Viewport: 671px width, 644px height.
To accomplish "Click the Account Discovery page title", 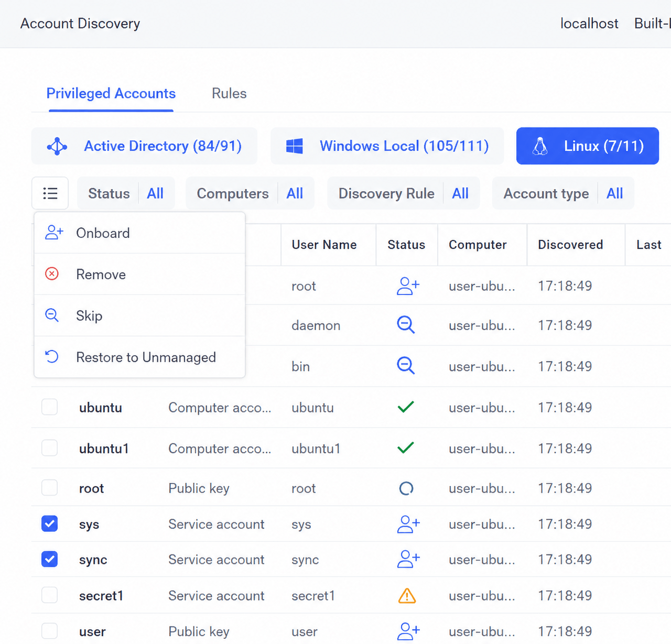I will click(x=80, y=24).
